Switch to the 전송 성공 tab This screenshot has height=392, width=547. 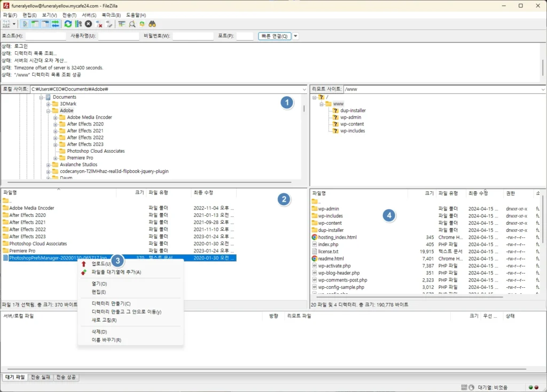click(66, 377)
